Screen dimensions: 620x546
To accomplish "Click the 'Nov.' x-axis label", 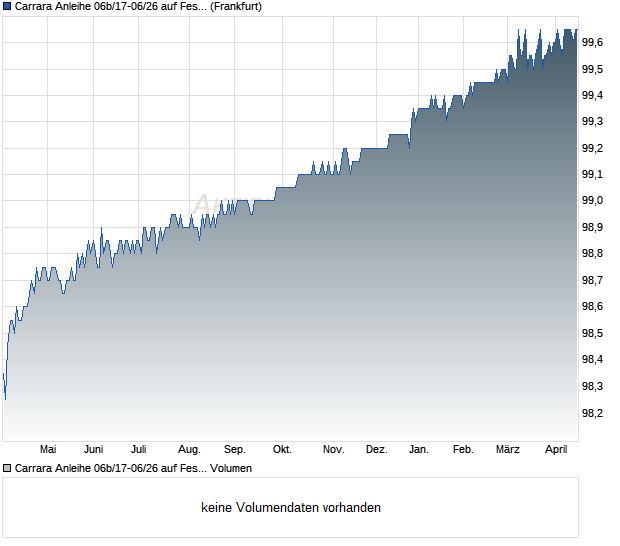I will [x=334, y=450].
